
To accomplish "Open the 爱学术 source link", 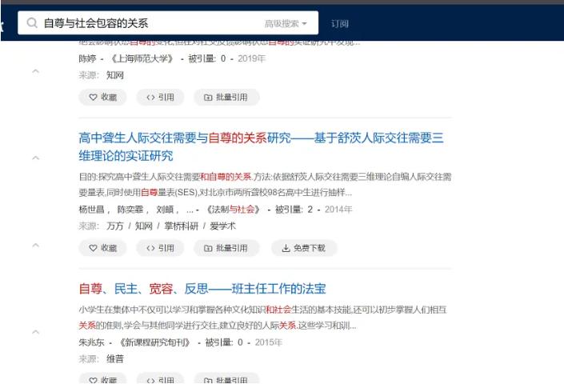I will coord(222,226).
